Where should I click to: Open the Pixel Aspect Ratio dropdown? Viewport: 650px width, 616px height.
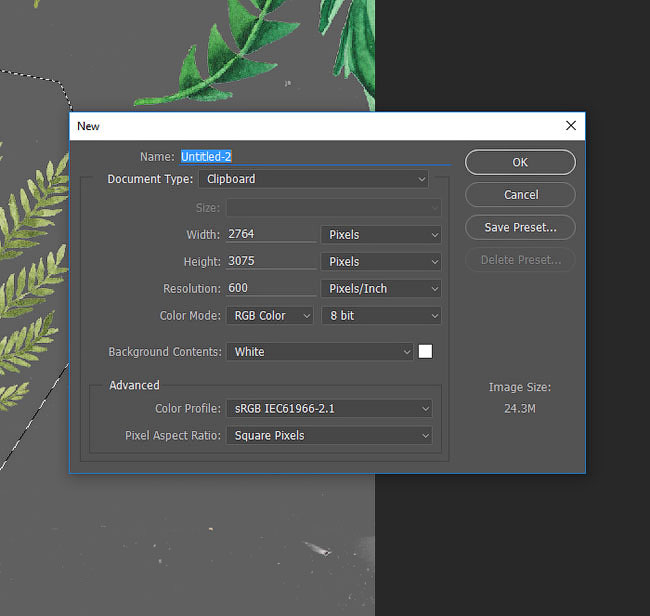click(330, 436)
